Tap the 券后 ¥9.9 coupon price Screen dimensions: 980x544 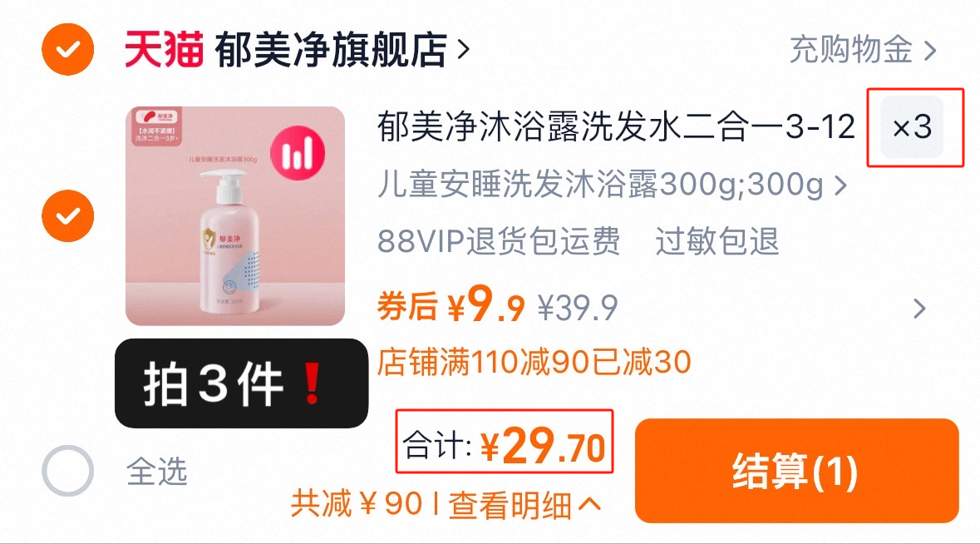(x=451, y=306)
